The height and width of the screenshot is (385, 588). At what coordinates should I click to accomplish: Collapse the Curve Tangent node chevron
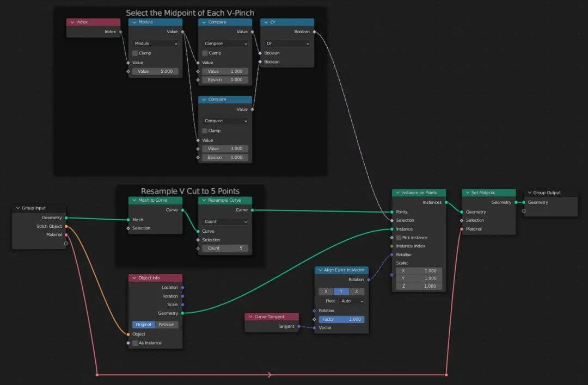click(250, 317)
